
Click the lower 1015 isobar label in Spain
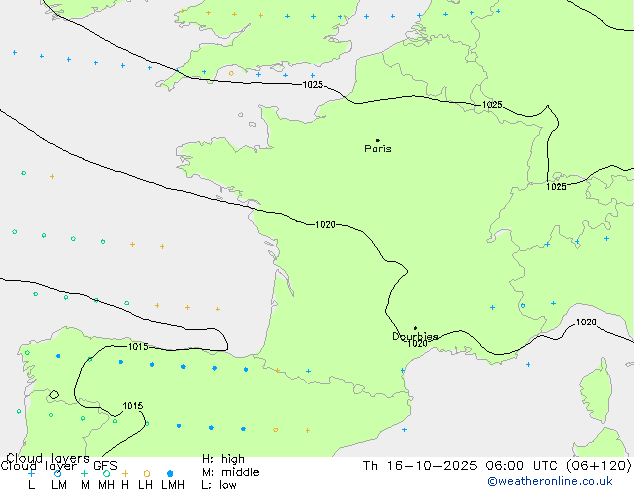(x=133, y=406)
